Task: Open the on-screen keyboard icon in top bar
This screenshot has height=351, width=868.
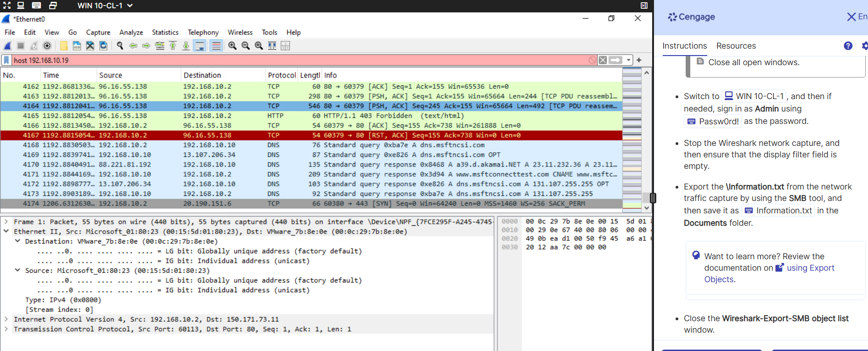Action: tap(36, 6)
